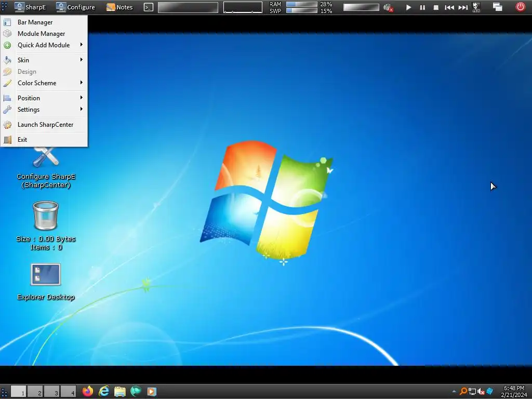This screenshot has width=532, height=399.
Task: Click the green globe chat icon
Action: (136, 391)
